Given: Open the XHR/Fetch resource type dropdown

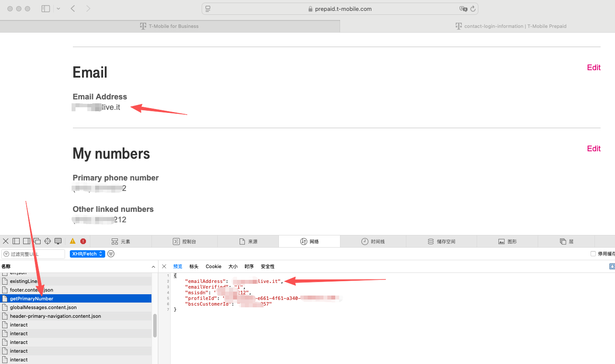Looking at the screenshot, I should [87, 254].
